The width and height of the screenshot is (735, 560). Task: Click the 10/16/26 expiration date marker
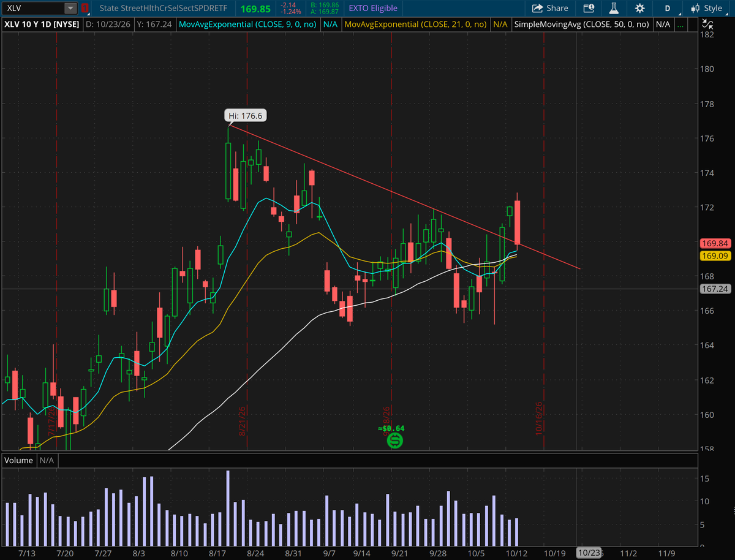tap(540, 418)
